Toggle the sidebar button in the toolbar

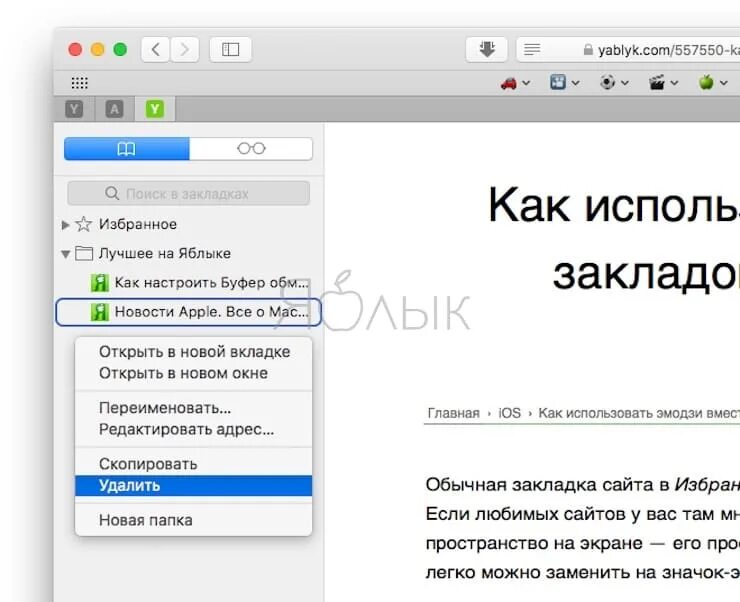(x=230, y=50)
